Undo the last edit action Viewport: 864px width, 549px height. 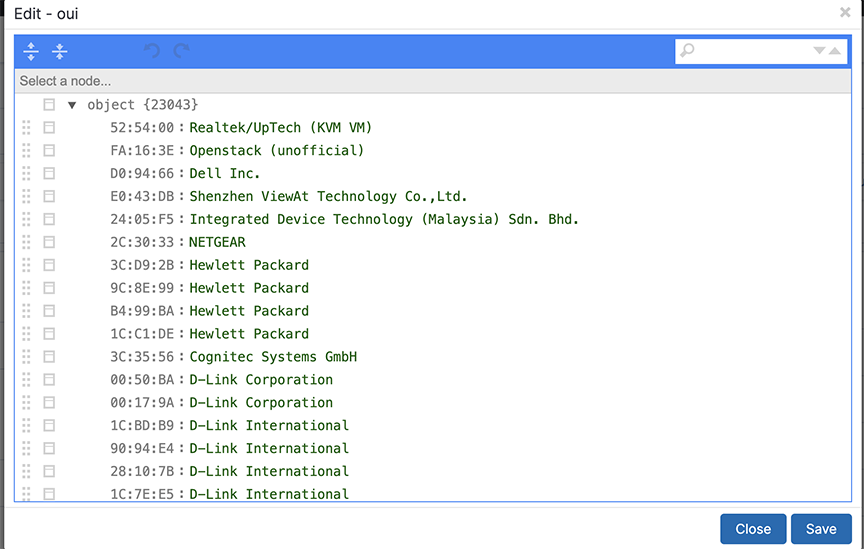[x=152, y=51]
